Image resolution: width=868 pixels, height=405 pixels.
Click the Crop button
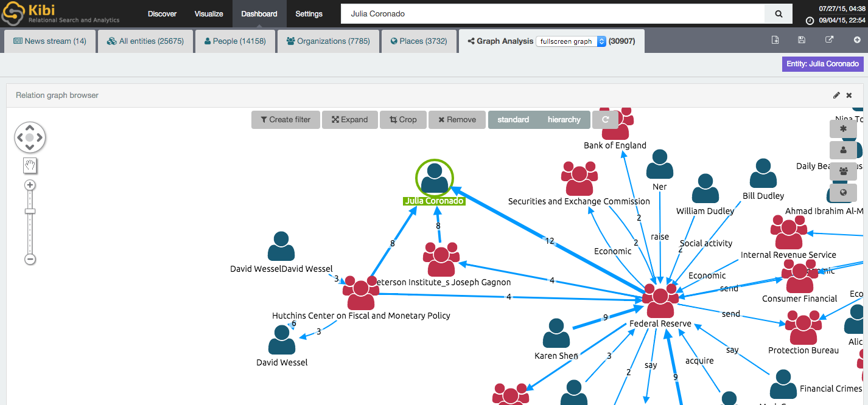coord(403,120)
